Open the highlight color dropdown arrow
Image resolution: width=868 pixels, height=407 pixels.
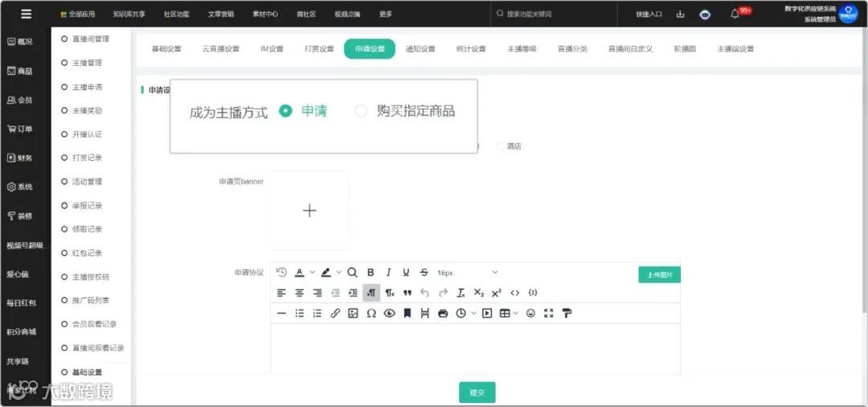tap(339, 273)
